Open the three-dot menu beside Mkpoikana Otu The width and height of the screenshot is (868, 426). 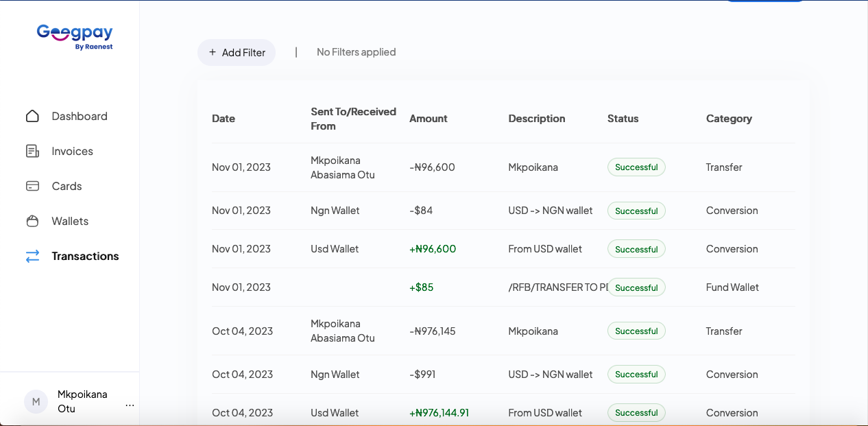pyautogui.click(x=130, y=405)
